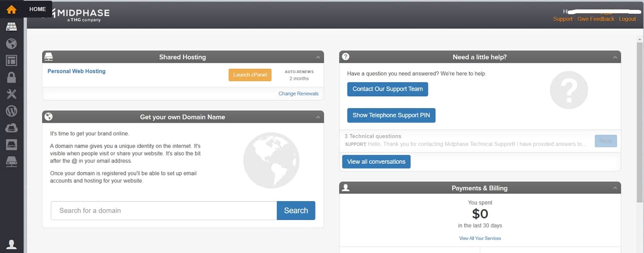Open the server rack icon at sidebar bottom
Screen dimensions: 644x253
[11, 162]
